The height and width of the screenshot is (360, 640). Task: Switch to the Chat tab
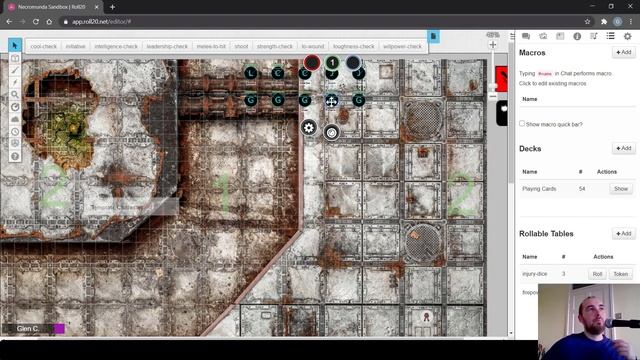point(526,36)
